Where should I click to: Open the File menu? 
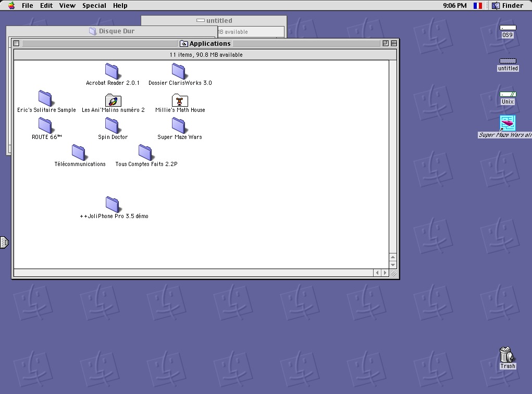(28, 5)
